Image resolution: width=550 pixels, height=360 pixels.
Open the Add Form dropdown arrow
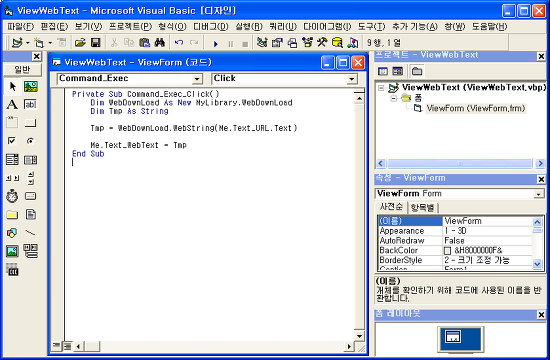[50, 43]
